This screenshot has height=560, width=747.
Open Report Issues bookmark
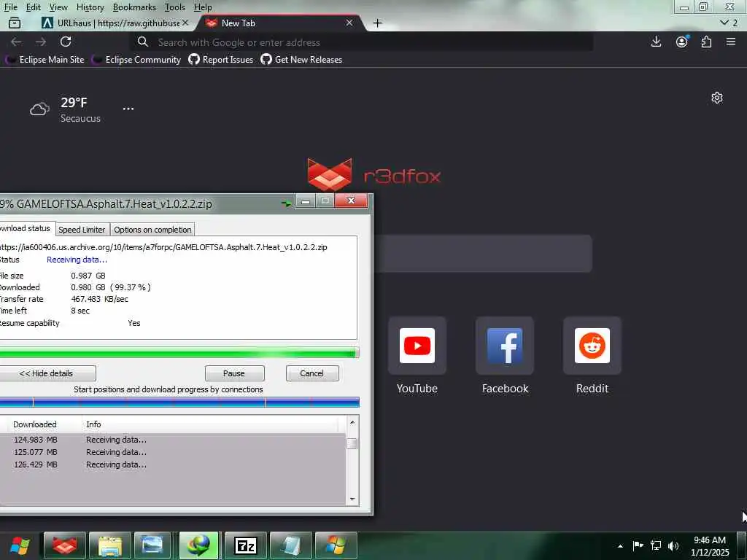221,60
